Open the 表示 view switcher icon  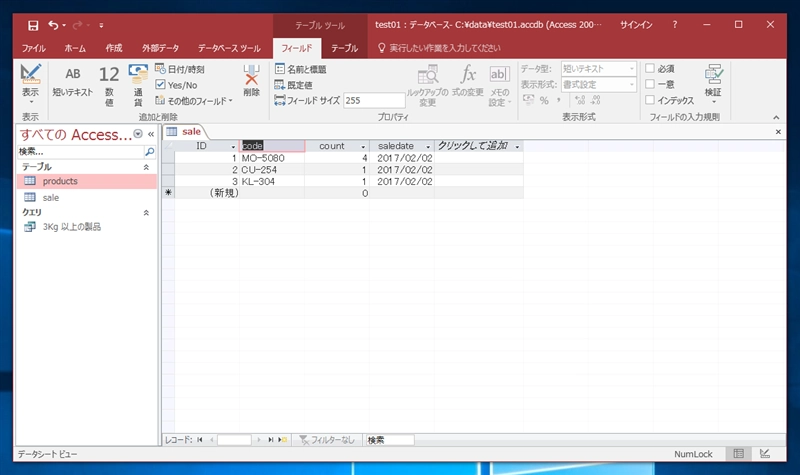point(30,84)
